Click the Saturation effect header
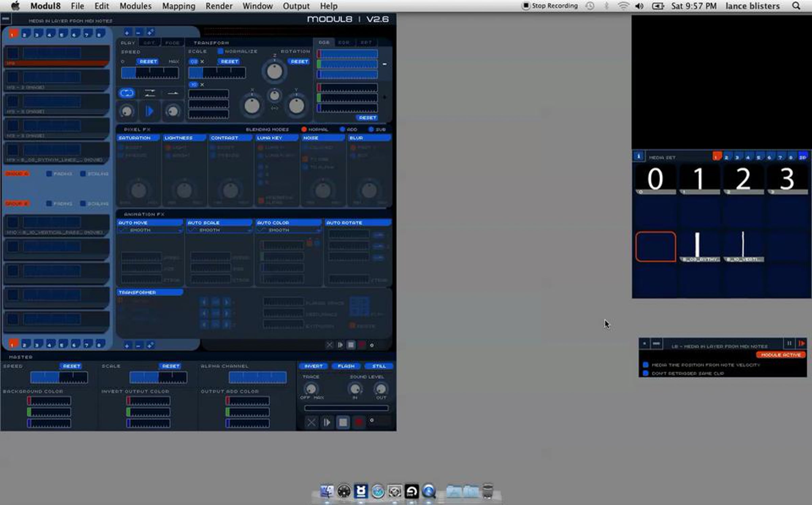Screen dimensions: 812x505 [138, 138]
